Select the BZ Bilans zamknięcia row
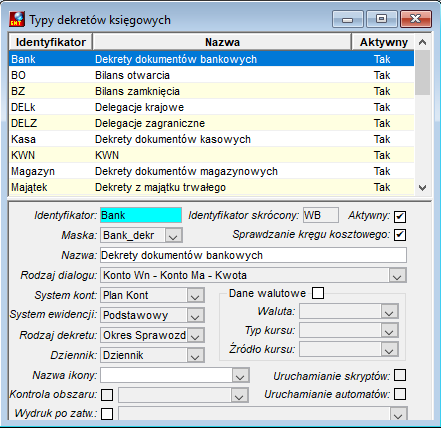 [211, 91]
